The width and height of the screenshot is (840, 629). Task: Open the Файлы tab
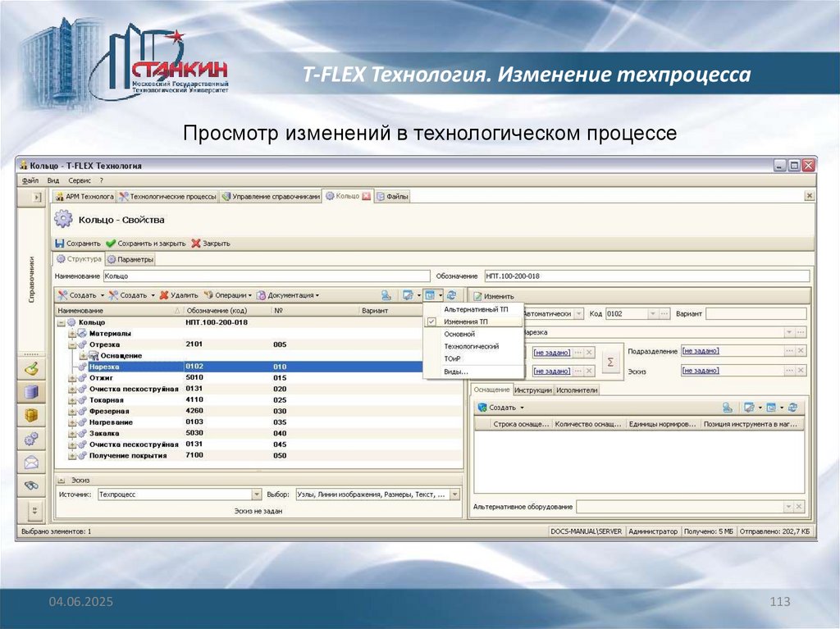click(x=392, y=197)
